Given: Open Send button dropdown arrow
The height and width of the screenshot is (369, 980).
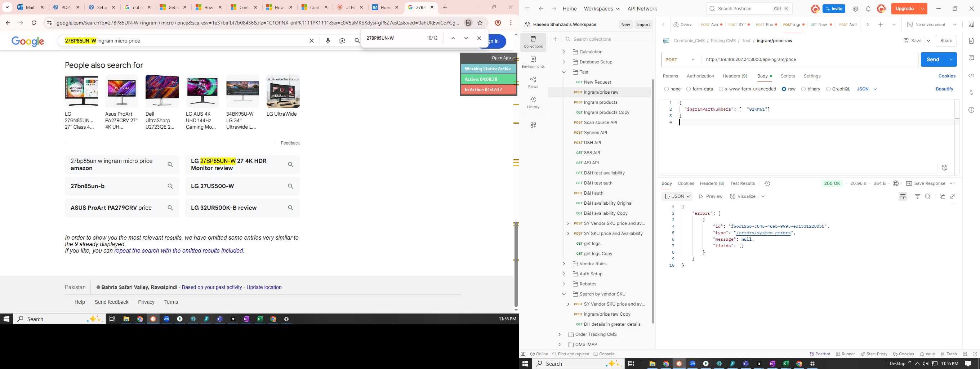Looking at the screenshot, I should 951,59.
